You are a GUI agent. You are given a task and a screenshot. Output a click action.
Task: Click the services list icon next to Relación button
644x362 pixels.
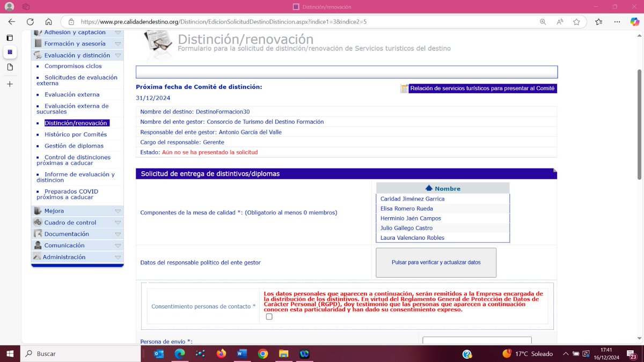pyautogui.click(x=404, y=88)
